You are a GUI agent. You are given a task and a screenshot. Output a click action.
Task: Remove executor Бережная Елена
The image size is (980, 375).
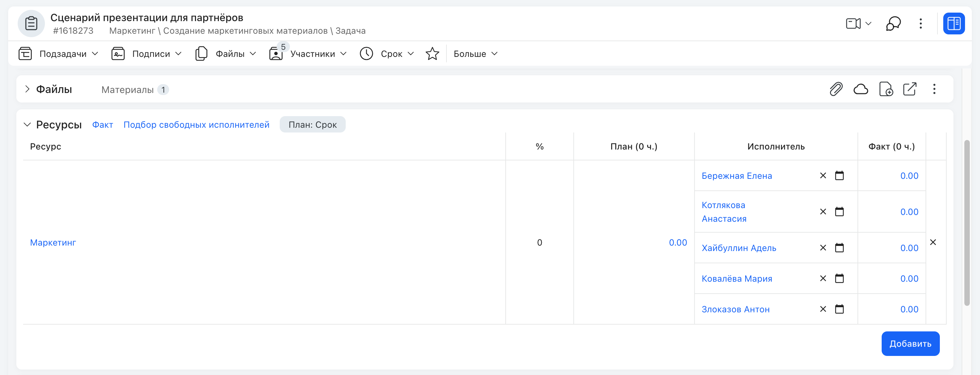tap(823, 175)
